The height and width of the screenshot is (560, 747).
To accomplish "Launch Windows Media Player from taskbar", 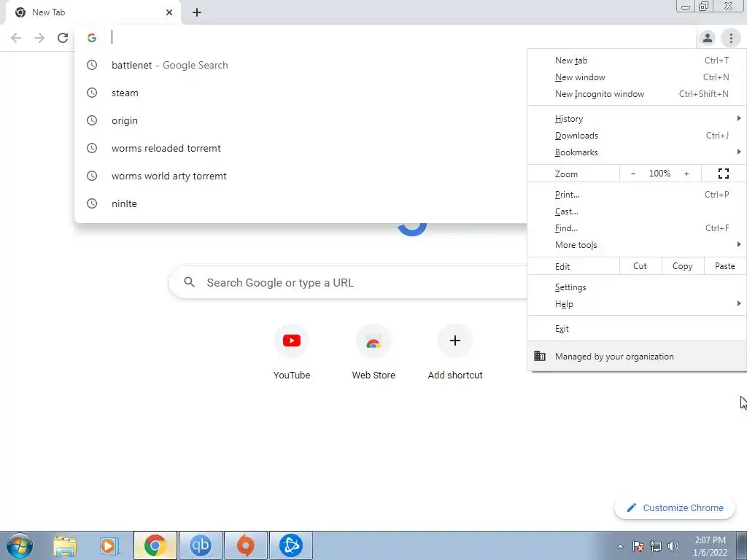I will 109,545.
